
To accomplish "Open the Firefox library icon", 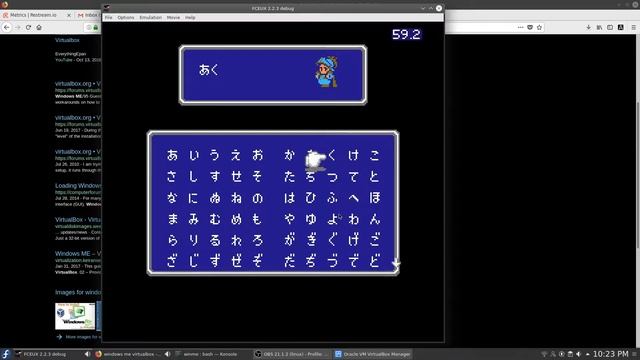I will pos(599,27).
